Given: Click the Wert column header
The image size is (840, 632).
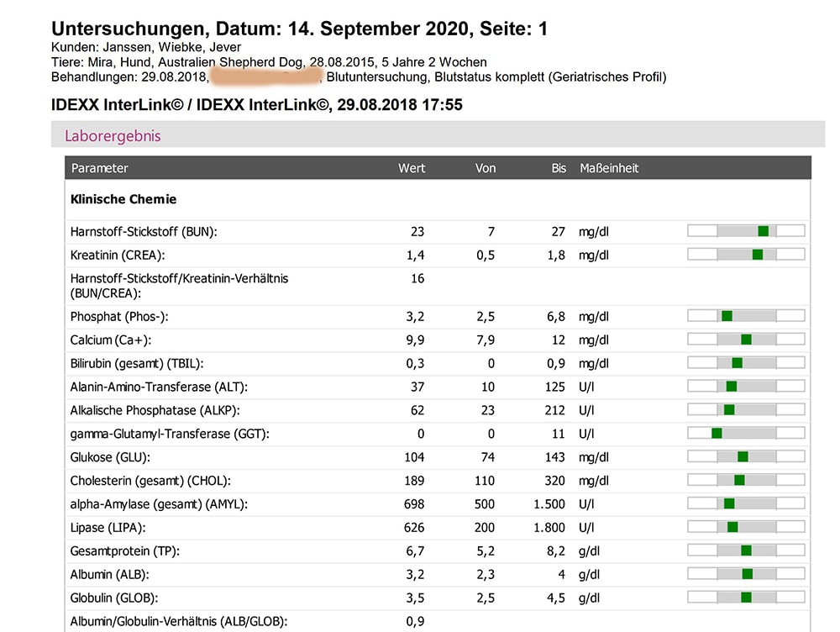Looking at the screenshot, I should pos(411,168).
